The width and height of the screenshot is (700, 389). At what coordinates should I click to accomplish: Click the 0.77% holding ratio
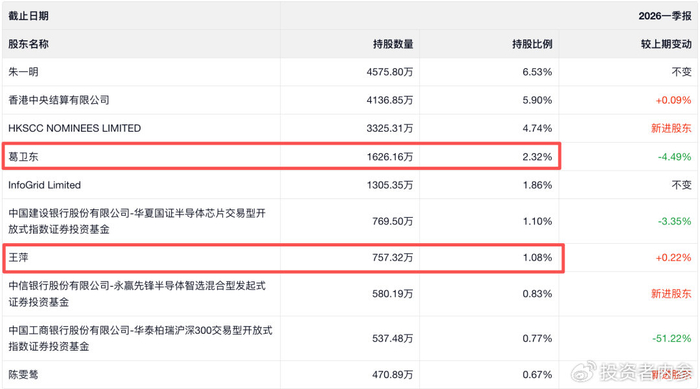coord(537,339)
